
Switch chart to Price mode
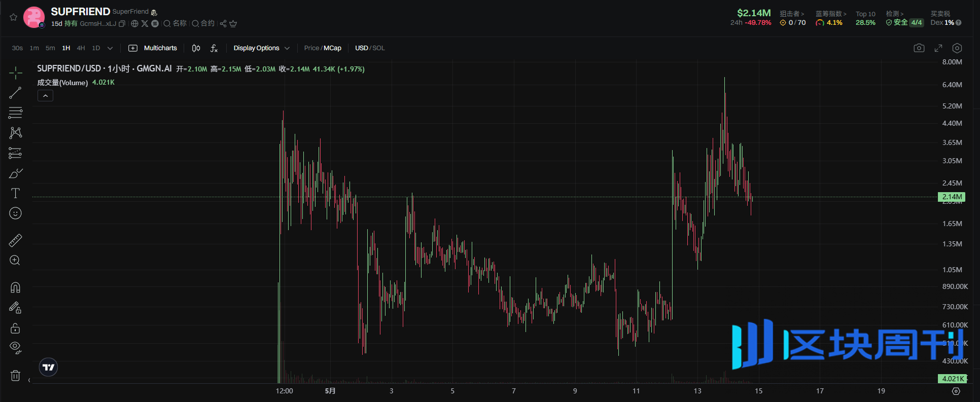click(311, 48)
